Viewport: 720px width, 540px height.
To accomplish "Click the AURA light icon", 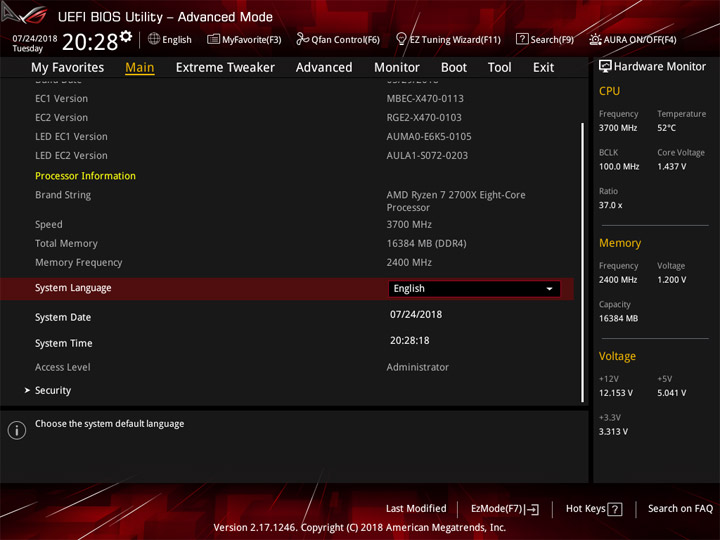I will pyautogui.click(x=595, y=39).
